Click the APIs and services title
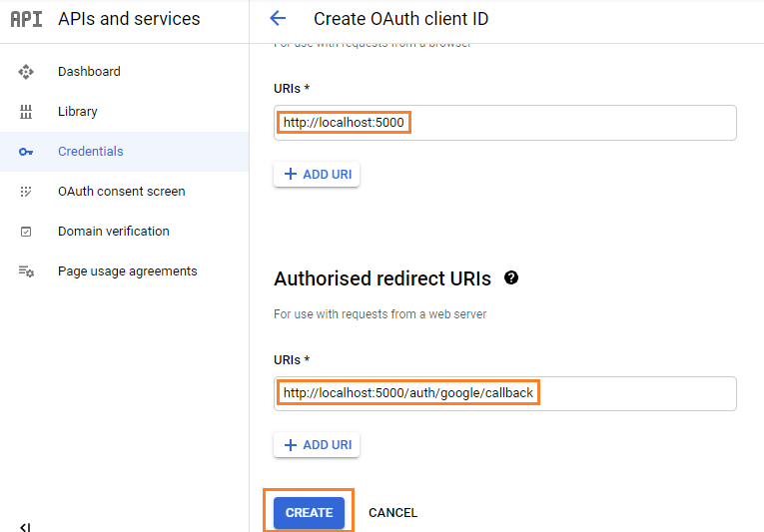 pos(129,19)
